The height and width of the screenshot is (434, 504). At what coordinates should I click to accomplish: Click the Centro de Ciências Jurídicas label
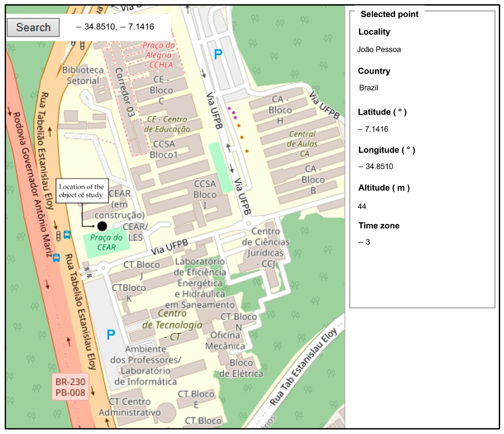pos(266,248)
